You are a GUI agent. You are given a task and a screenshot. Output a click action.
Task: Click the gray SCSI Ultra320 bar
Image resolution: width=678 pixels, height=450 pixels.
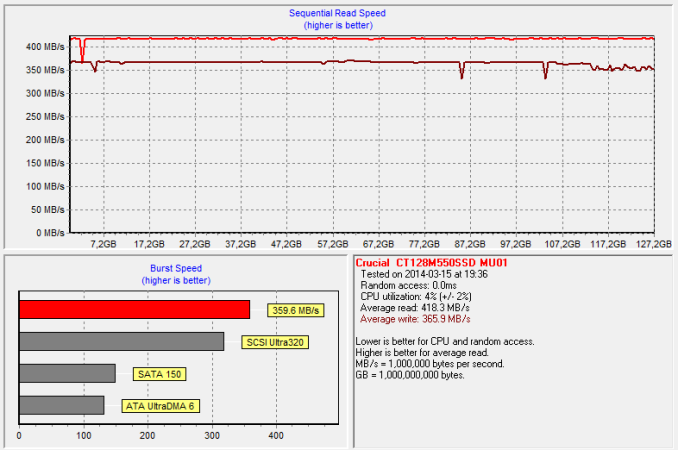coord(122,341)
